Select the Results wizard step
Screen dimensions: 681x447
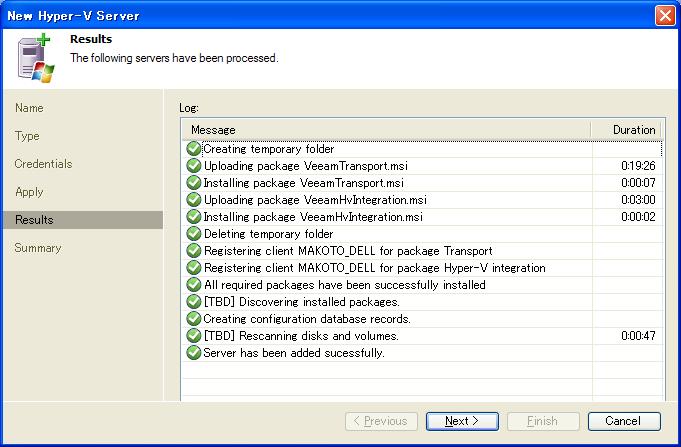[83, 220]
